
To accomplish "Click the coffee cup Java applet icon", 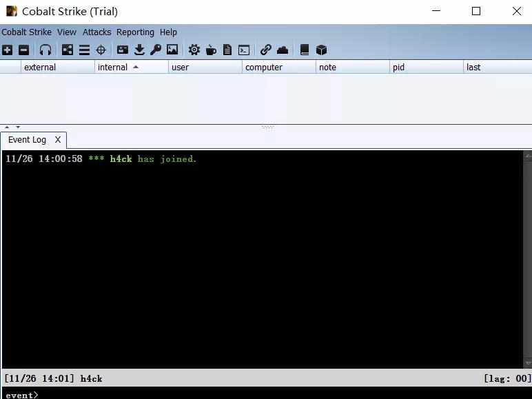I will click(x=211, y=50).
